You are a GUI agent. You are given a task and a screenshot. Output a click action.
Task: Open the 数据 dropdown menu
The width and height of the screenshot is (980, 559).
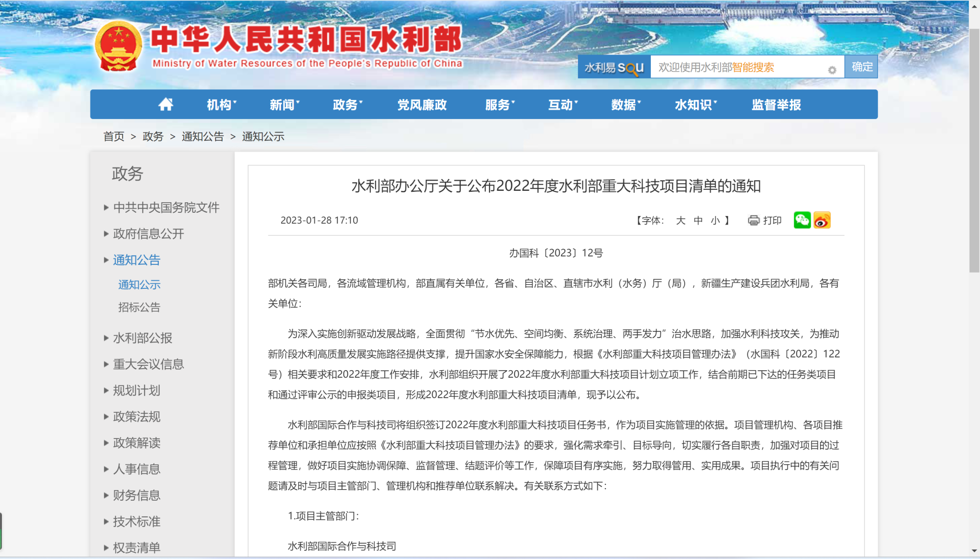point(626,105)
